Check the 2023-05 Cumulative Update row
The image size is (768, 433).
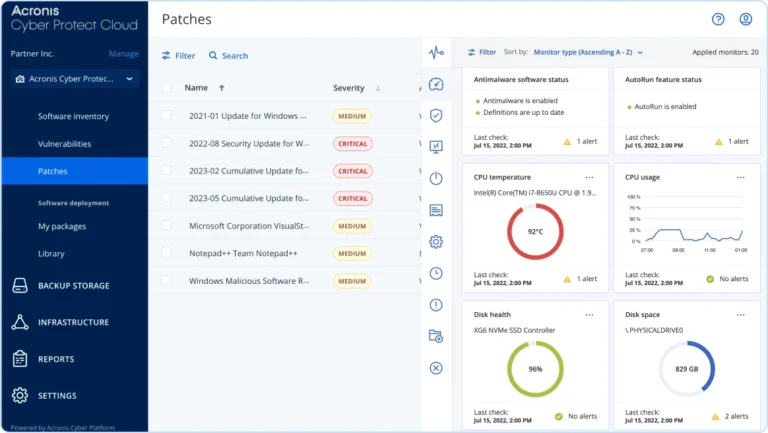pos(167,197)
